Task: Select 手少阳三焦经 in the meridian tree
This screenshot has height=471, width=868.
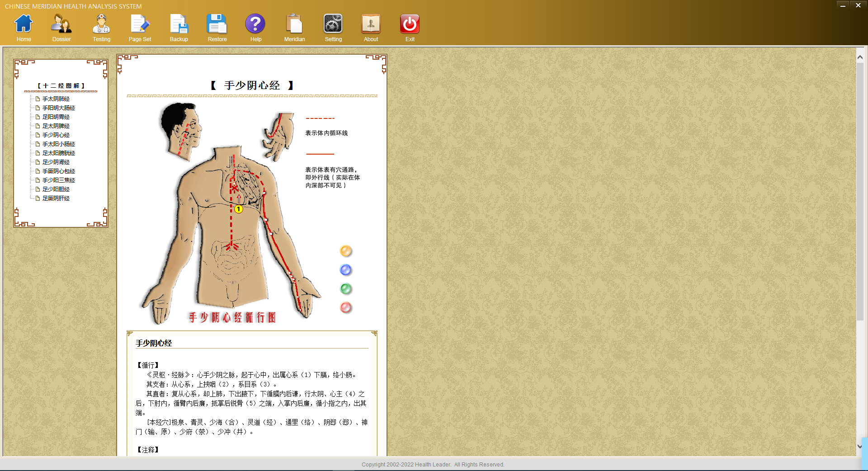Action: pyautogui.click(x=59, y=180)
